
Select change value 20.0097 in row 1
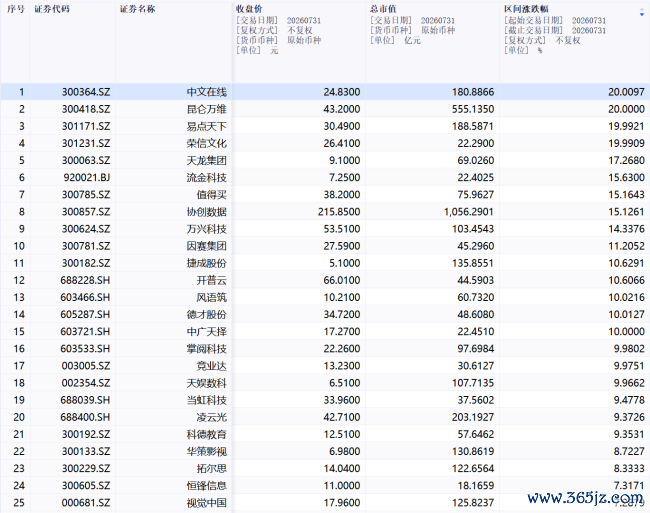[626, 92]
